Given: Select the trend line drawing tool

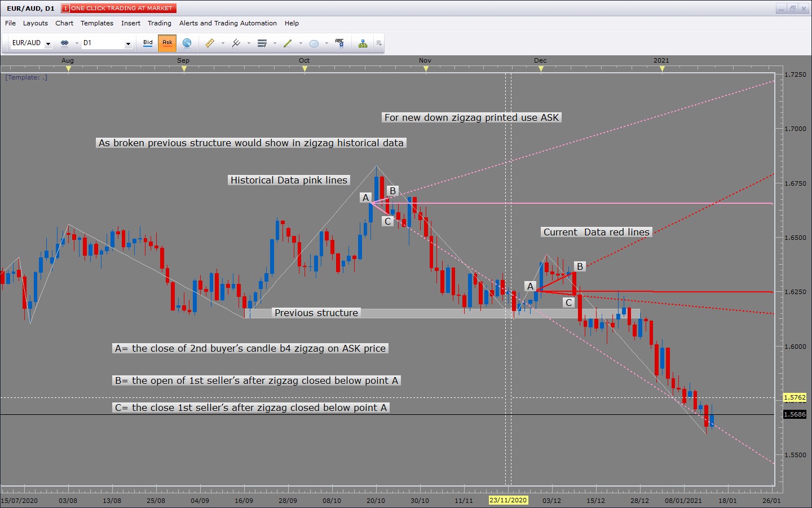Looking at the screenshot, I should pos(288,43).
